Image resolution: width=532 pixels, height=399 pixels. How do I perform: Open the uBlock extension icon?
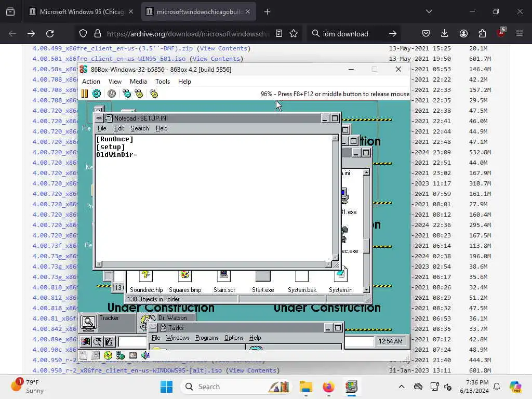tap(501, 33)
